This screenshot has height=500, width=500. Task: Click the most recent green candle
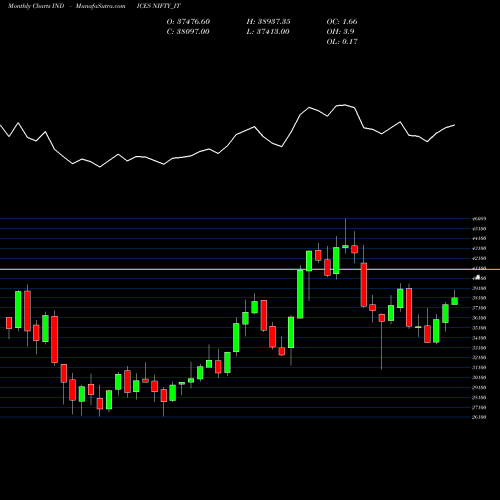454,301
